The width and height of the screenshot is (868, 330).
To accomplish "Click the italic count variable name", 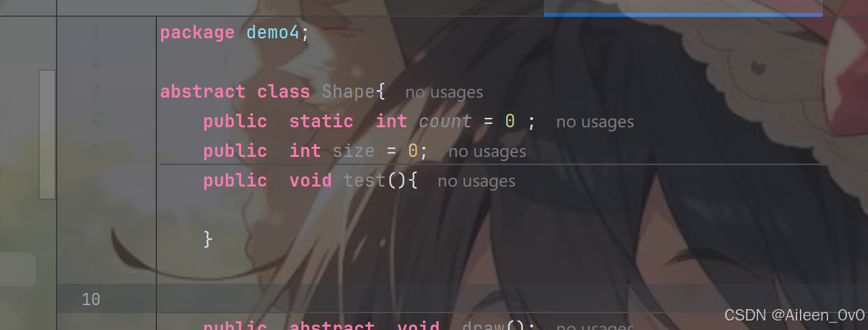I will [x=445, y=121].
